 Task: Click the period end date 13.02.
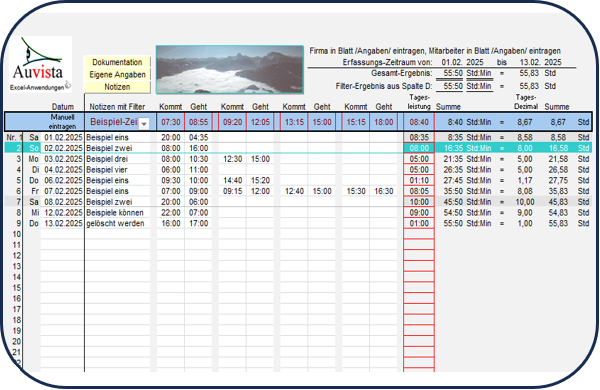[530, 62]
